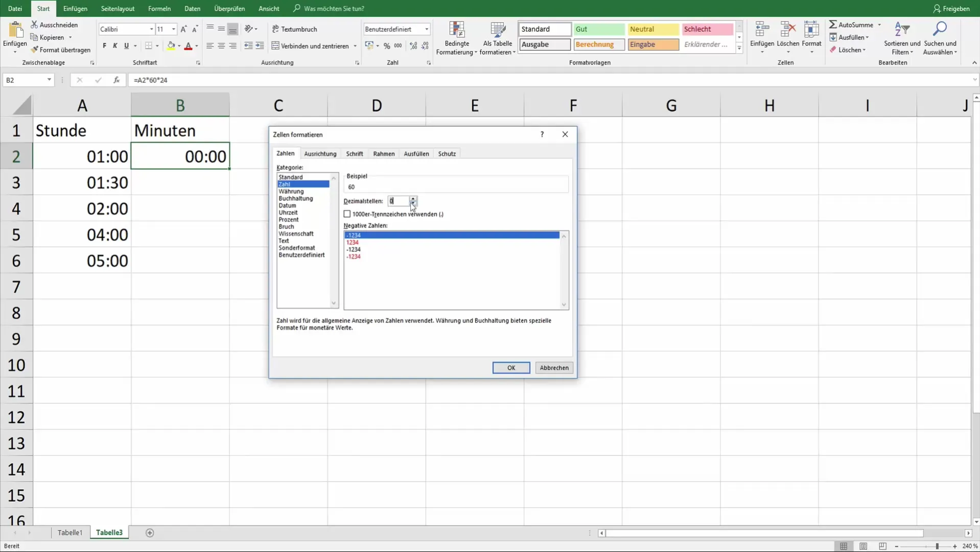
Task: Toggle Textumbruch wrap text
Action: coord(295,29)
